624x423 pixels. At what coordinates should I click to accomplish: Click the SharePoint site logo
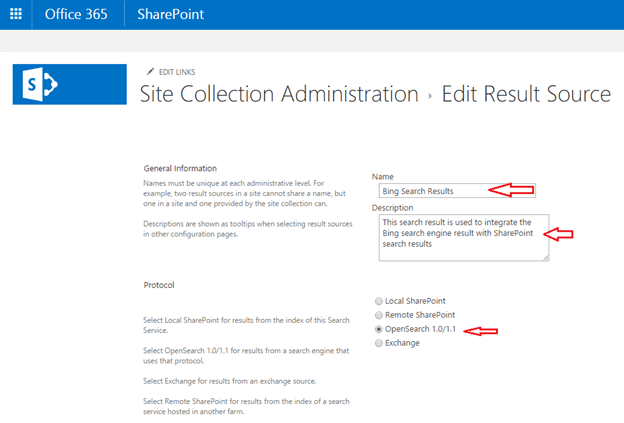(x=69, y=84)
